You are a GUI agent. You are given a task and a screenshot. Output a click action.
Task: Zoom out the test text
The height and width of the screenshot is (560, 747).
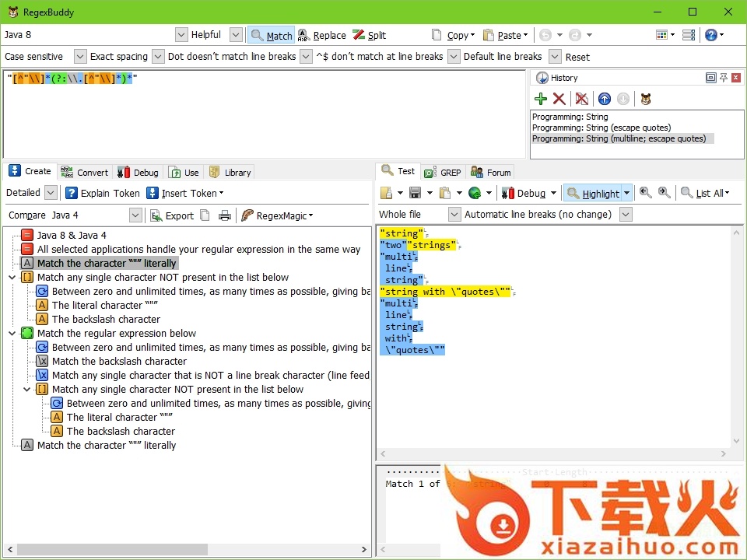click(x=646, y=192)
